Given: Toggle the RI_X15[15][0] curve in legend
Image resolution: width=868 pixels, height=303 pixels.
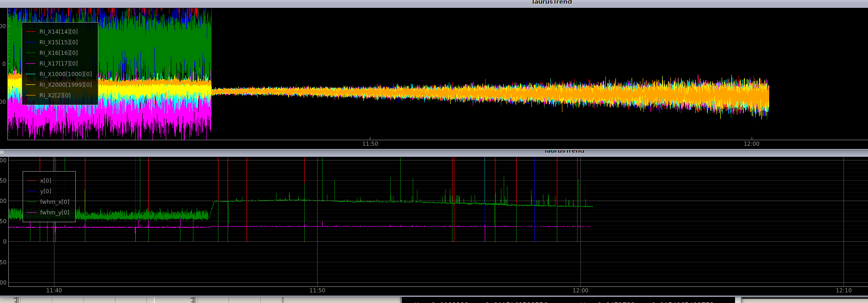Looking at the screenshot, I should click(58, 42).
